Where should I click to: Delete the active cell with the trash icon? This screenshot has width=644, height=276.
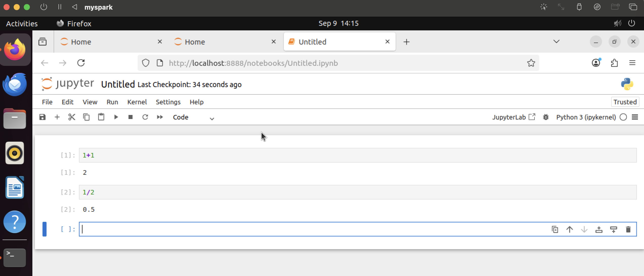coord(628,229)
